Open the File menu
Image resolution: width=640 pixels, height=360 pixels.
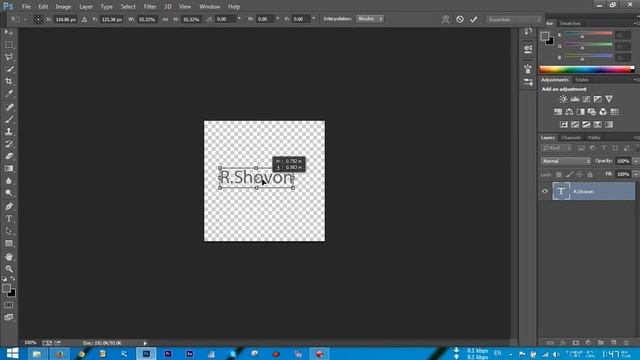click(x=26, y=7)
